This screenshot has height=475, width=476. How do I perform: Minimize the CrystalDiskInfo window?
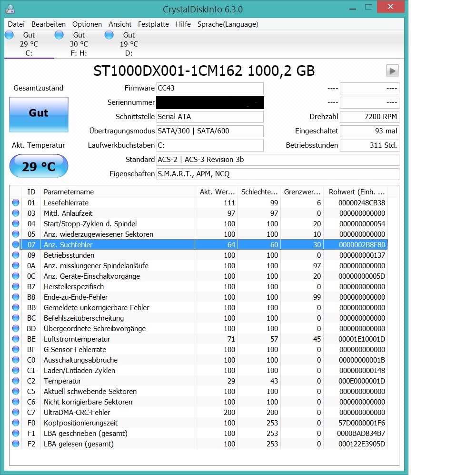[x=352, y=8]
